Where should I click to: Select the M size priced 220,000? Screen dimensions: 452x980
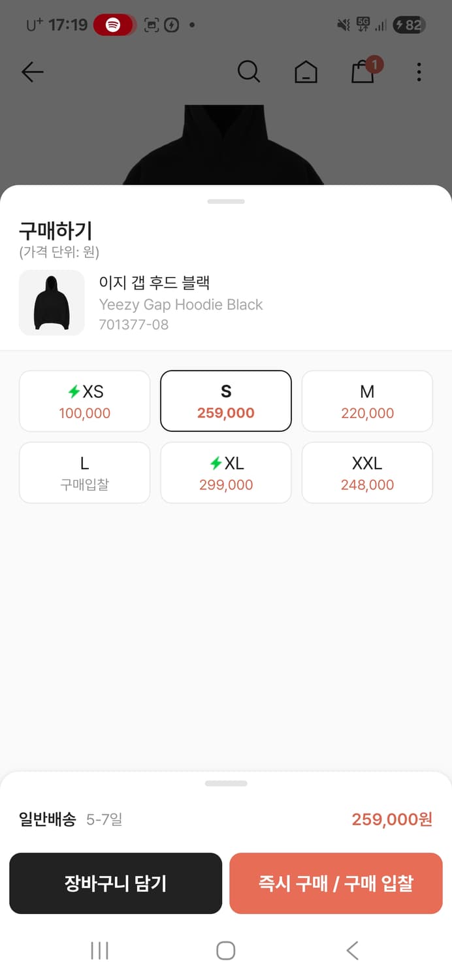coord(367,400)
